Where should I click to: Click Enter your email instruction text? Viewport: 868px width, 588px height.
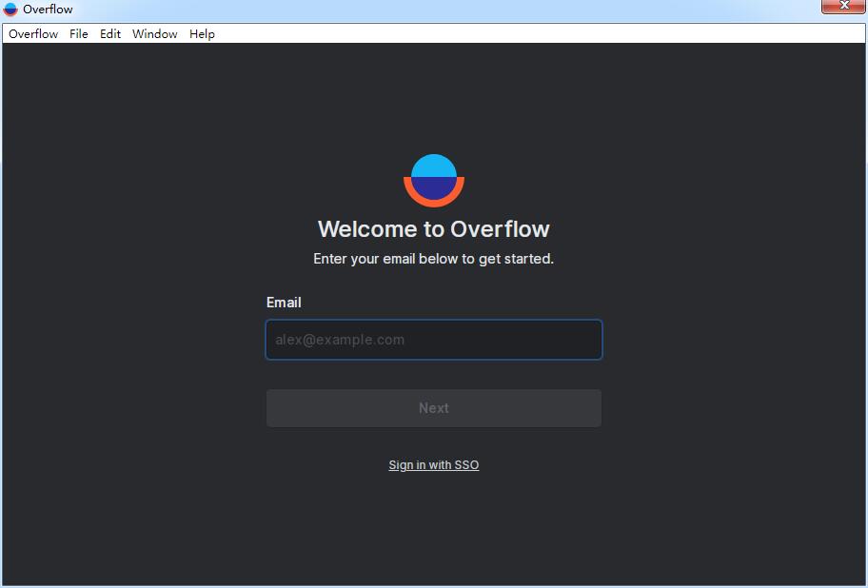pyautogui.click(x=433, y=258)
